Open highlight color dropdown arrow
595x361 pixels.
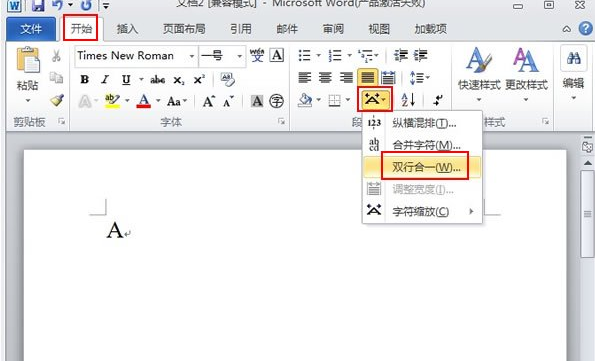pyautogui.click(x=127, y=101)
